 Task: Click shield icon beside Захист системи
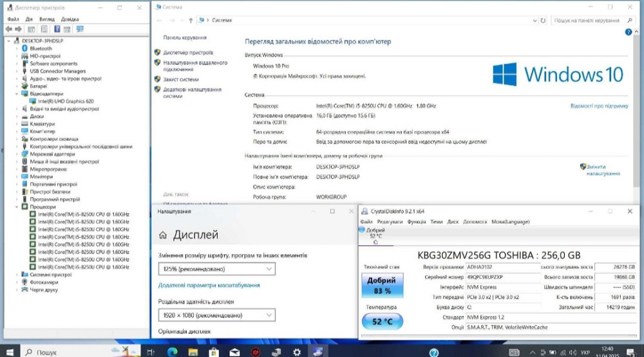(x=157, y=79)
